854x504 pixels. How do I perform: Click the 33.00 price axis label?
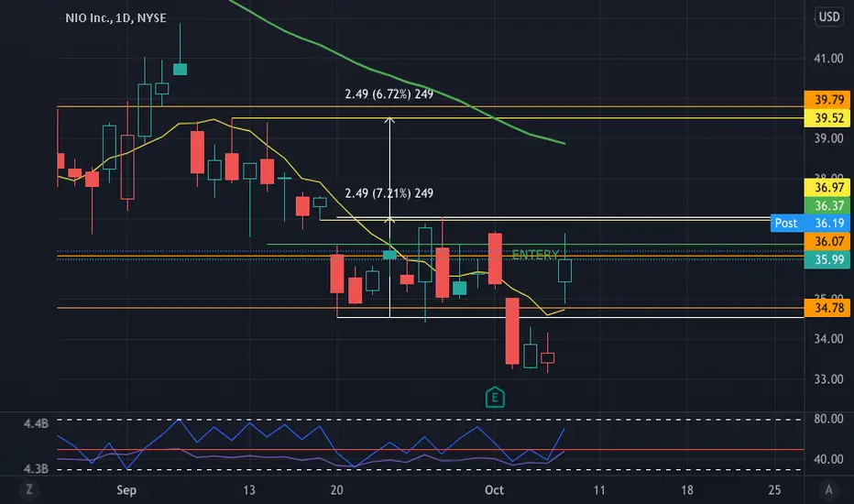click(828, 378)
